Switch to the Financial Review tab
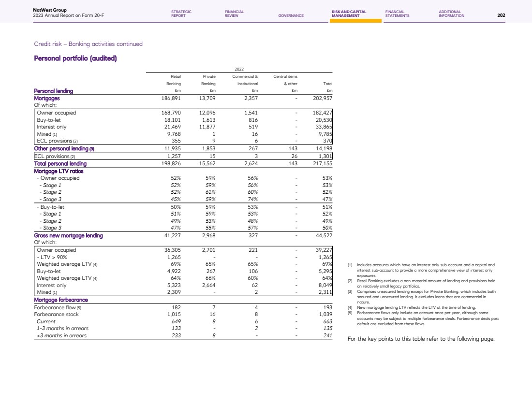Screen dimensions: 532x418 (x=234, y=14)
